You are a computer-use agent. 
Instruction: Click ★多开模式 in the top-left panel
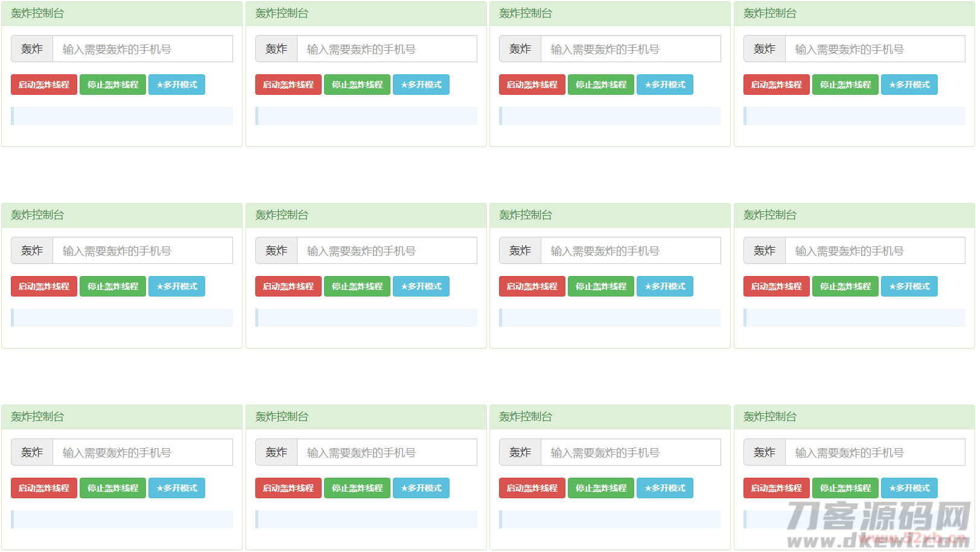(x=177, y=85)
